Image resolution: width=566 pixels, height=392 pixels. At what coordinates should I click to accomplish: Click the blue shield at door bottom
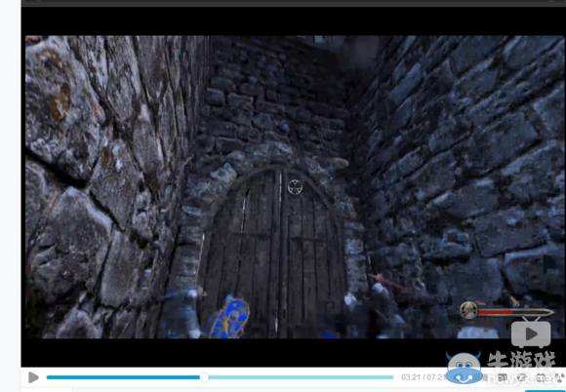229,317
